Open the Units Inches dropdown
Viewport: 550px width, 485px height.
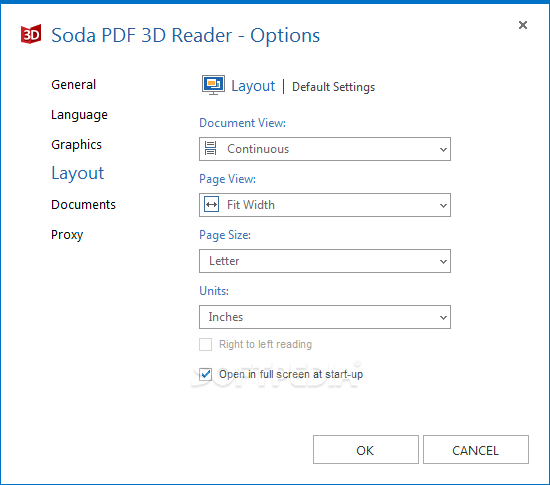click(325, 317)
